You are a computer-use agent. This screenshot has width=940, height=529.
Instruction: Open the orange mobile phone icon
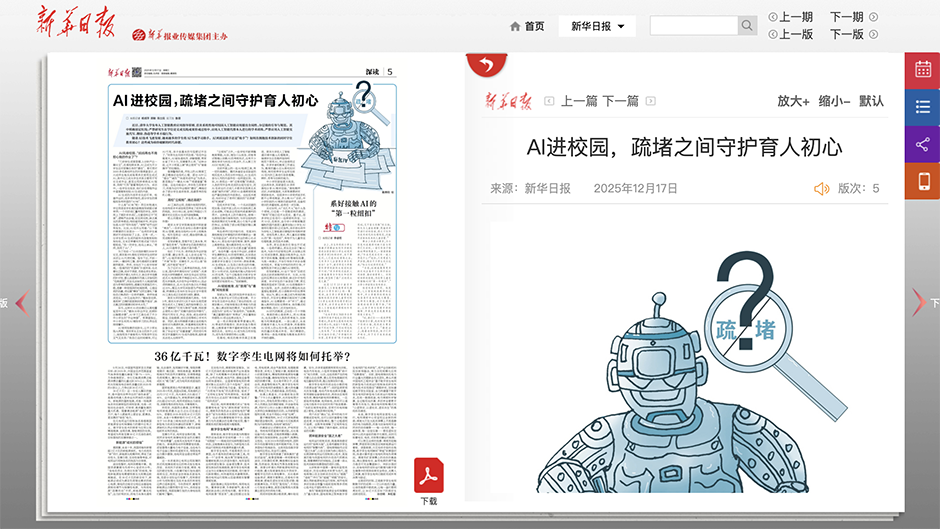[x=923, y=181]
